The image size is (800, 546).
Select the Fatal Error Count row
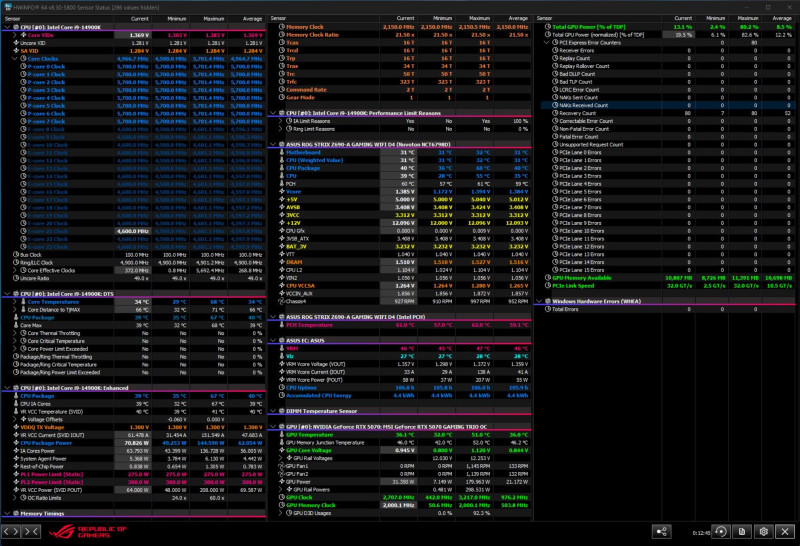[x=668, y=137]
